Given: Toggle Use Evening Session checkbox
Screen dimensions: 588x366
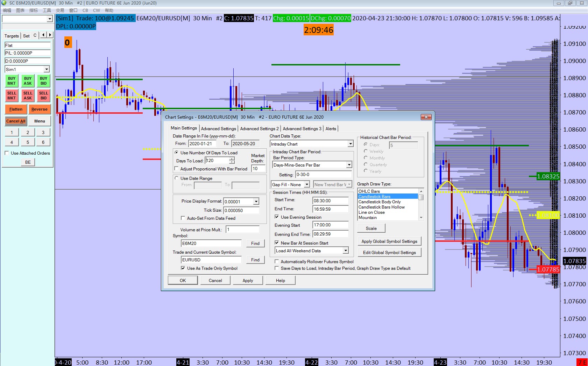Looking at the screenshot, I should [x=277, y=217].
